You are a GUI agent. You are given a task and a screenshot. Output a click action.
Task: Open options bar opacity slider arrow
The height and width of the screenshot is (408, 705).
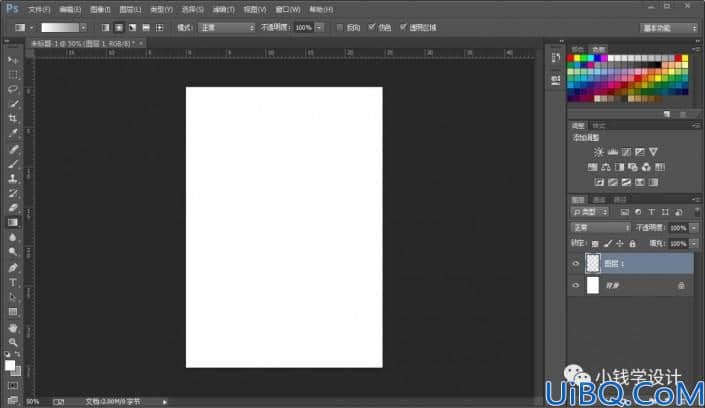pos(319,28)
